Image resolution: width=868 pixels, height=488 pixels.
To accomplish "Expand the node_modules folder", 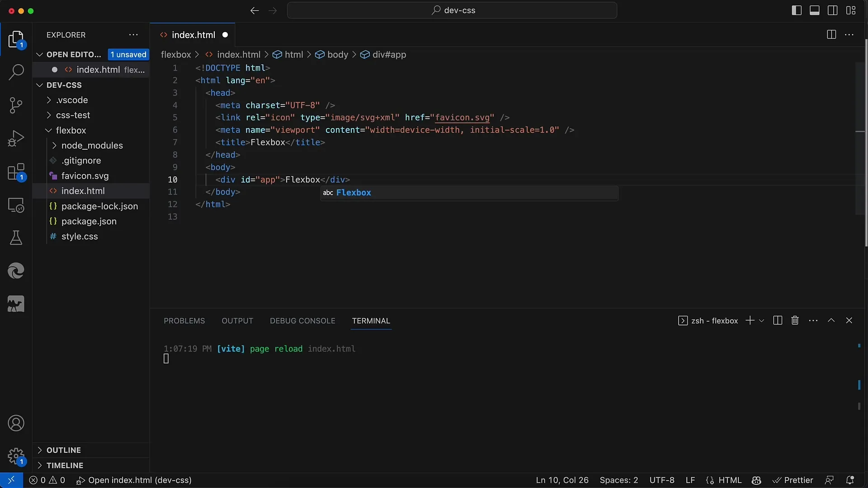I will [91, 145].
